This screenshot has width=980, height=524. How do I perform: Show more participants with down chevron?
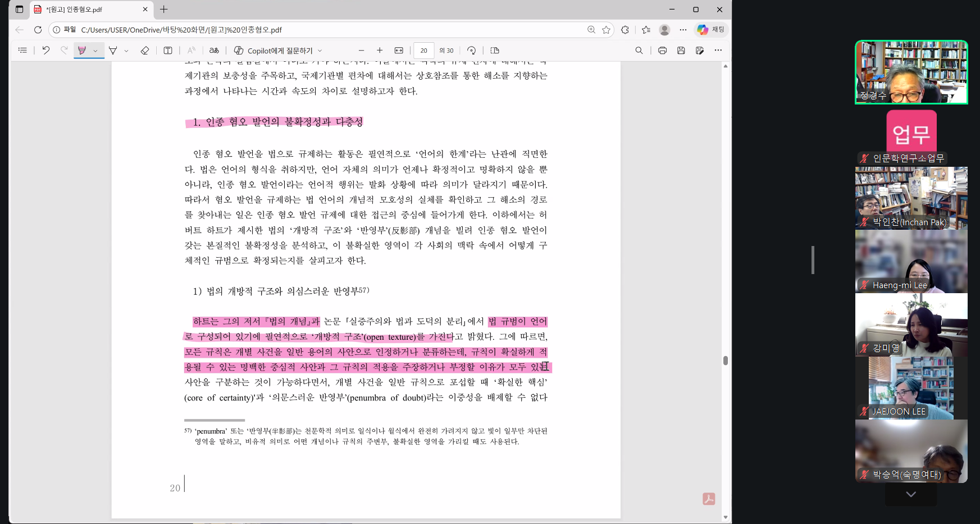point(911,494)
